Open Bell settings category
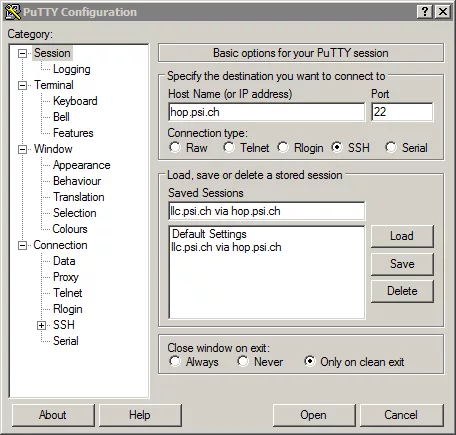Image resolution: width=456 pixels, height=435 pixels. tap(61, 117)
